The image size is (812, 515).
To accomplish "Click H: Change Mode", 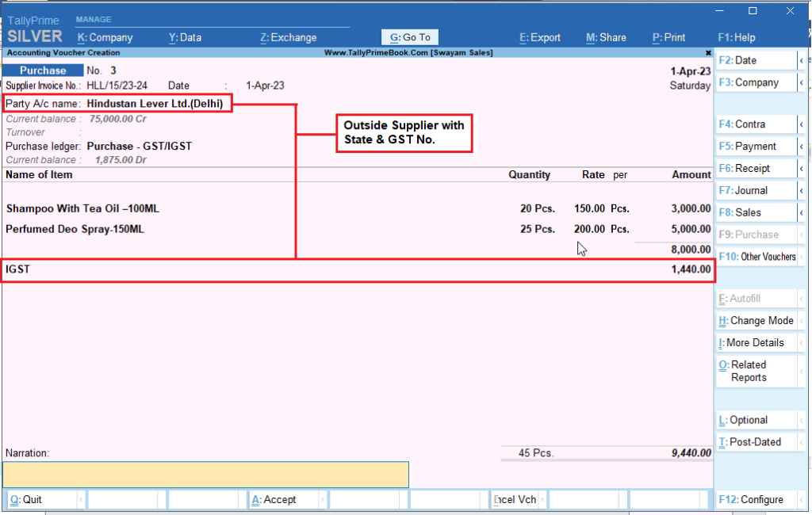I will click(x=756, y=321).
